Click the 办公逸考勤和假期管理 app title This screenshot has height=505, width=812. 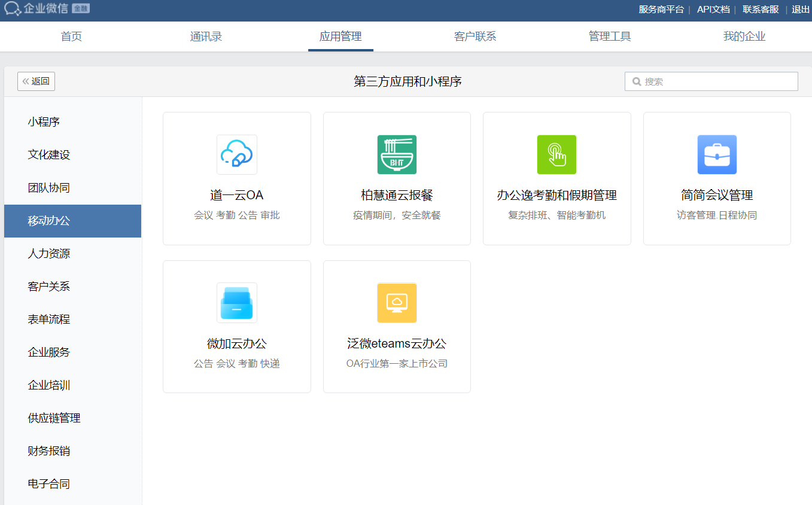pyautogui.click(x=557, y=195)
